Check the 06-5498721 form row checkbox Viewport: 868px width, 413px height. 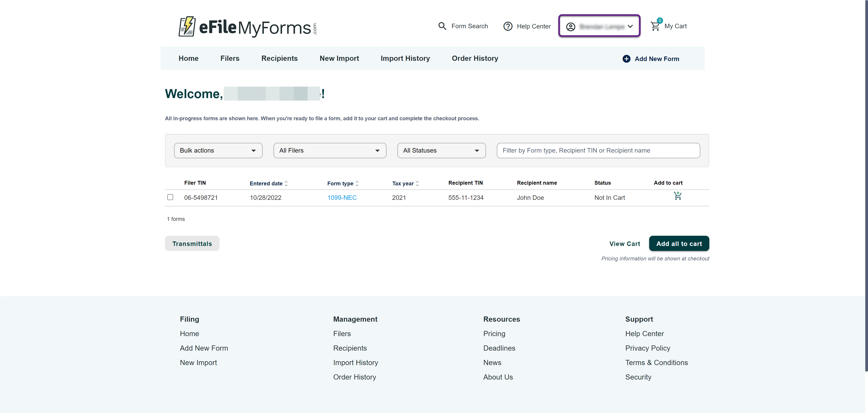point(170,197)
